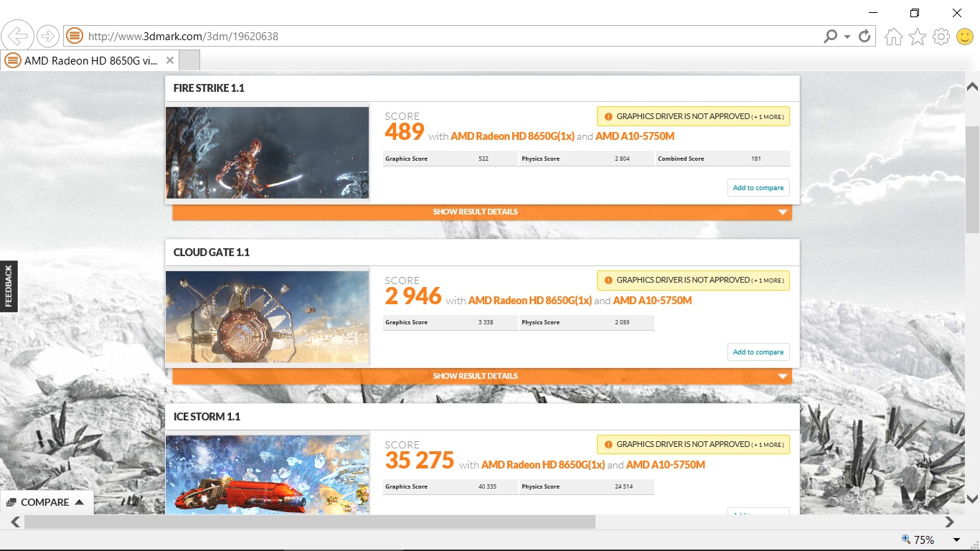Click Cloud Gate driver not approved warning
Screen dimensions: 980x551
click(693, 280)
